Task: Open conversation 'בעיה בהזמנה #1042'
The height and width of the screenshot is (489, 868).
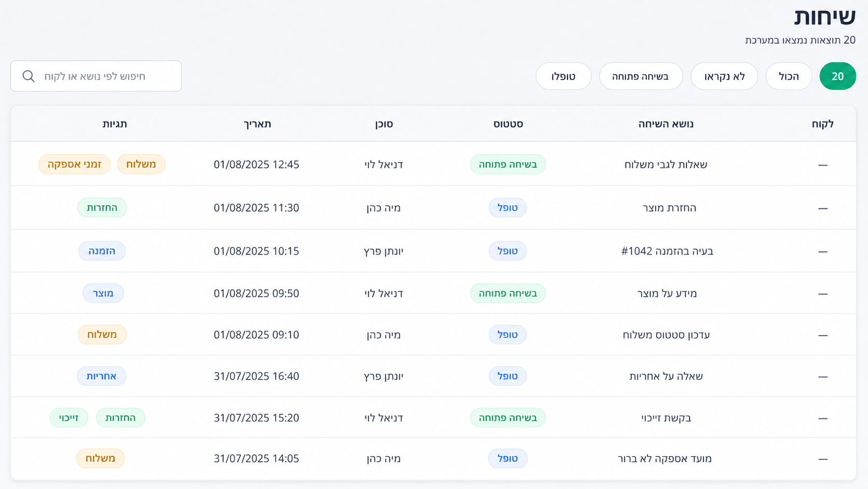Action: coord(667,251)
